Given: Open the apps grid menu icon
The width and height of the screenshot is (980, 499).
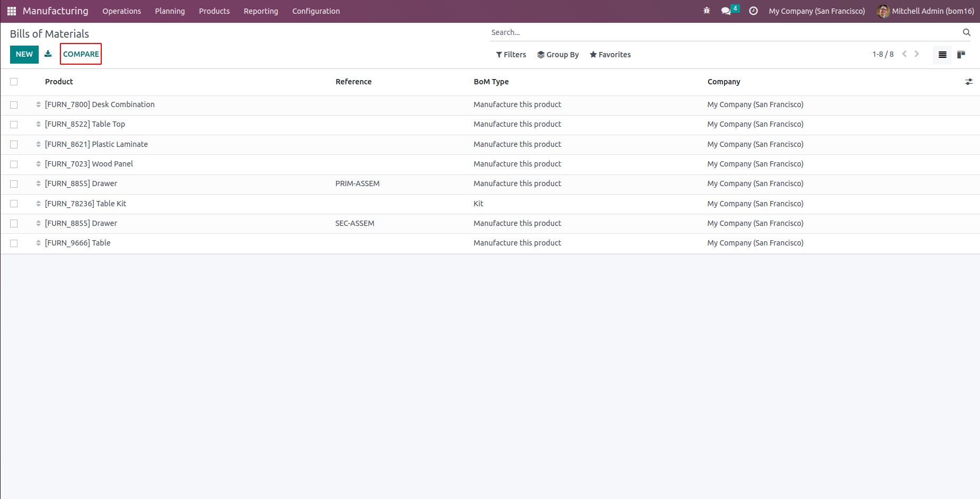Looking at the screenshot, I should tap(12, 11).
